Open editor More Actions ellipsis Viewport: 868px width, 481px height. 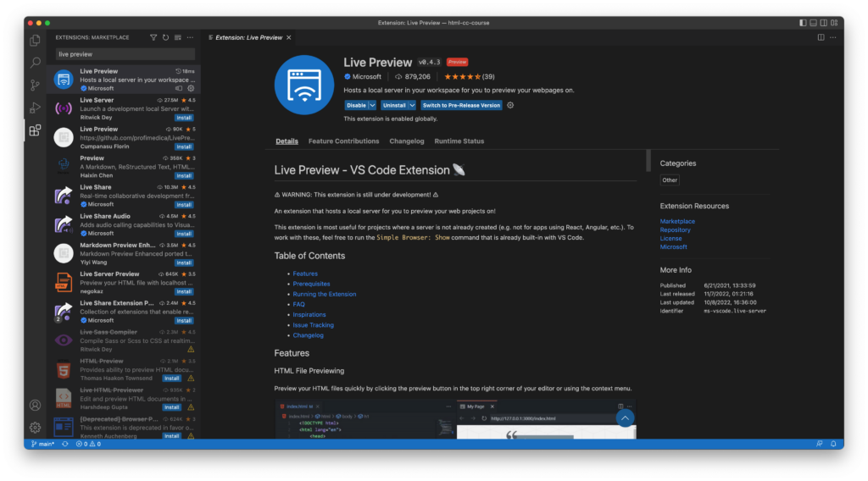[833, 37]
